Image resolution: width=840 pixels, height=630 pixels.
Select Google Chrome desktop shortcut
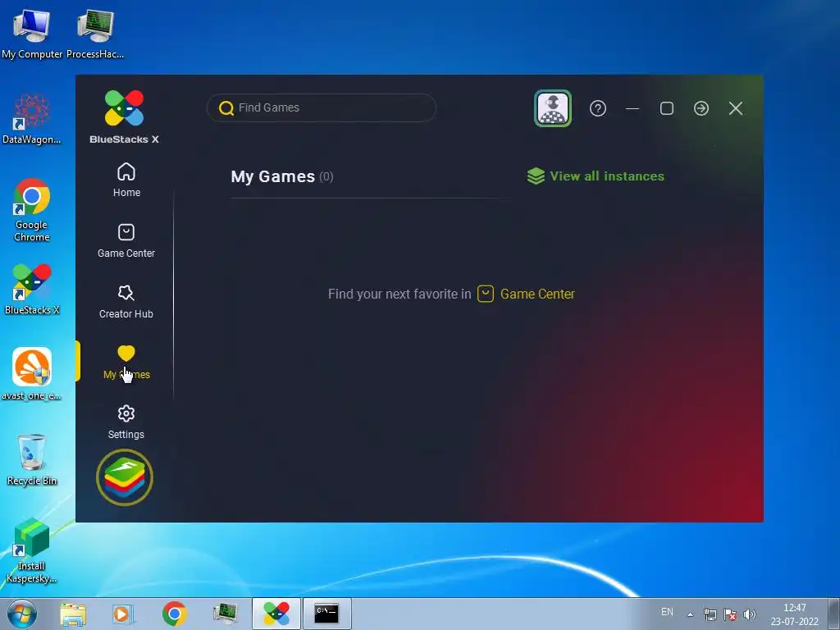(x=32, y=210)
